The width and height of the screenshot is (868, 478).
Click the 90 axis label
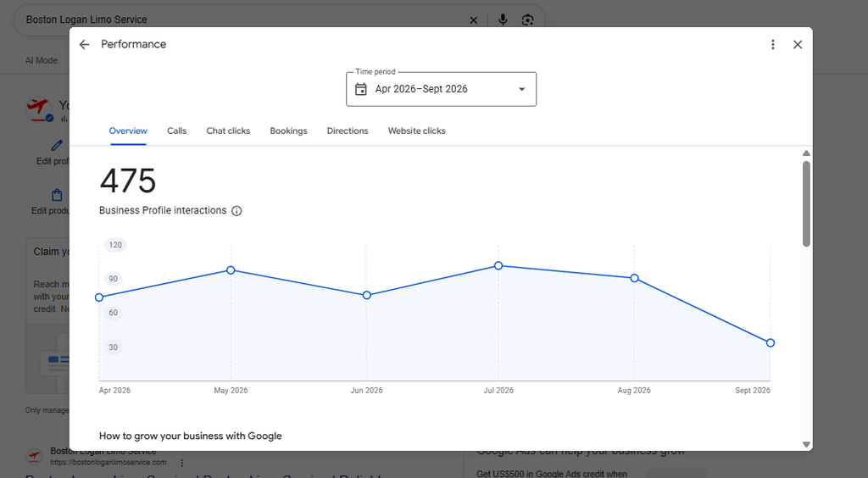pos(113,279)
